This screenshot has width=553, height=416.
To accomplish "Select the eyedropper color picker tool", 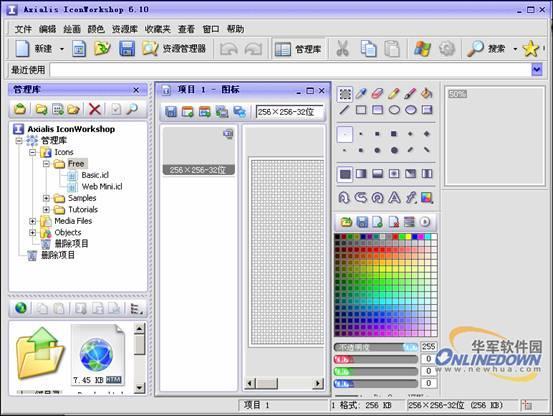I will (361, 93).
